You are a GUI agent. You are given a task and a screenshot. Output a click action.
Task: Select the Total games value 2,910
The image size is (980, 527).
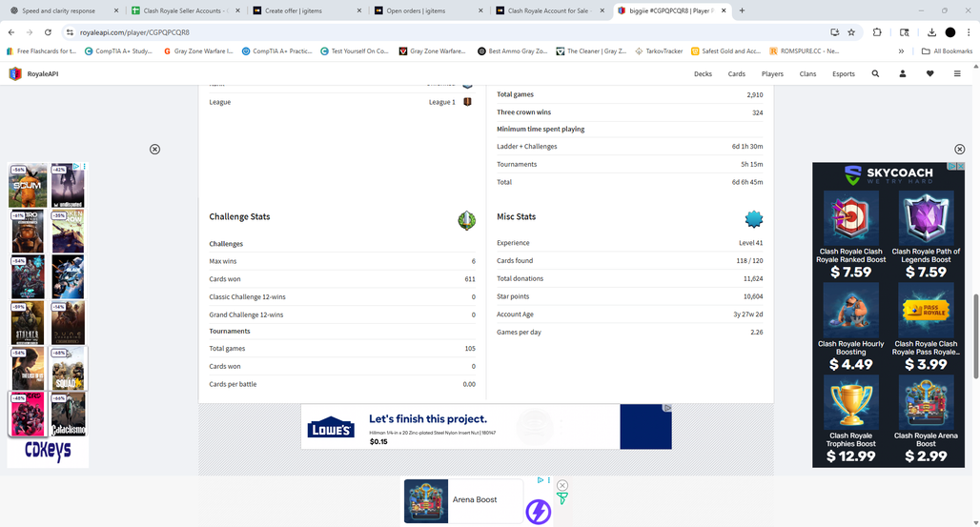click(x=754, y=94)
